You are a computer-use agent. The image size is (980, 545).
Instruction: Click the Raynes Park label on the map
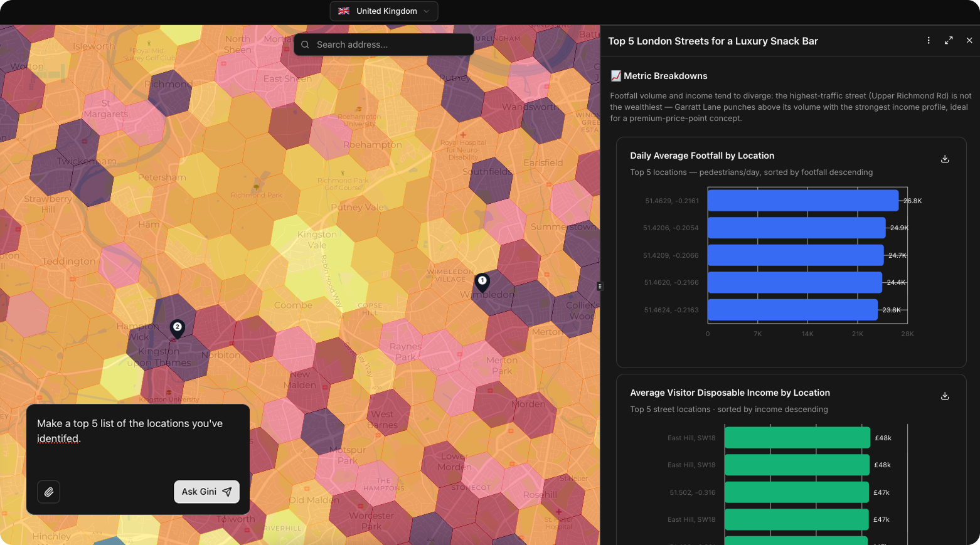click(405, 351)
